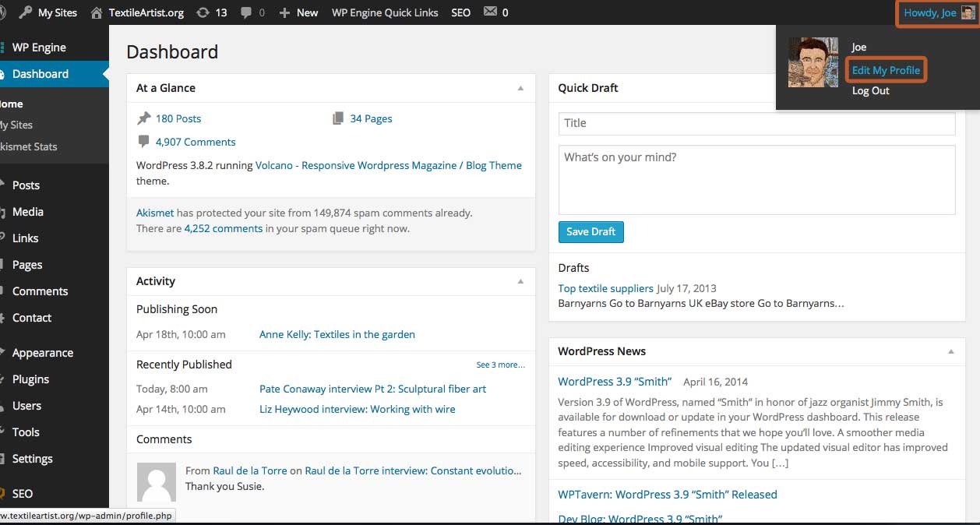Open Contact in the sidebar

coord(32,318)
